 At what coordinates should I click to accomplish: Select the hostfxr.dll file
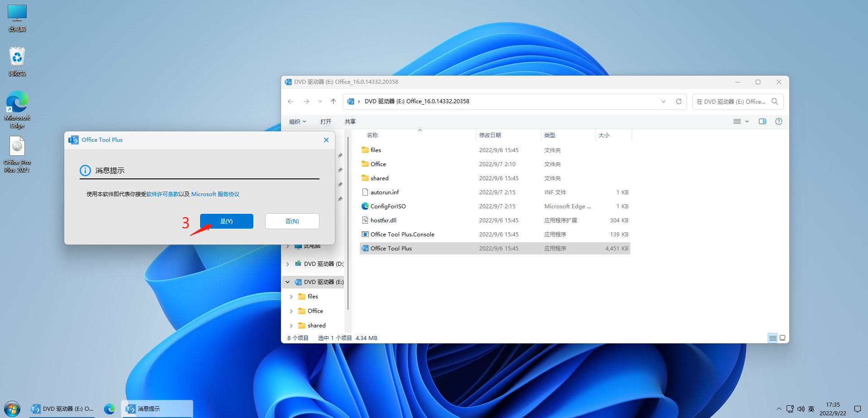[x=495, y=220]
